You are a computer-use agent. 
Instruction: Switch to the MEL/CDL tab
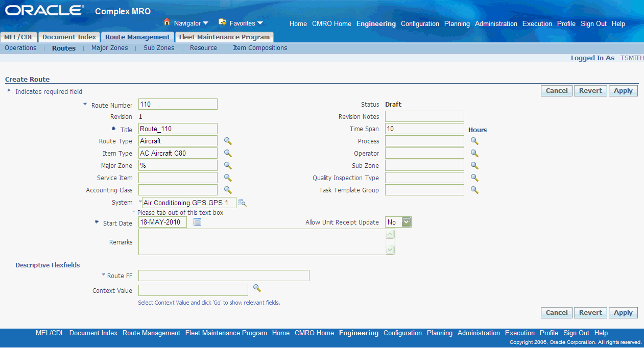pyautogui.click(x=18, y=37)
